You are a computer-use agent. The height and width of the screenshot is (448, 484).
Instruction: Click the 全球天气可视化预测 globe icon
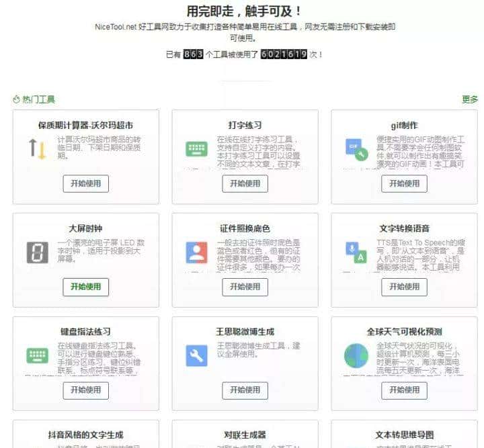[356, 355]
